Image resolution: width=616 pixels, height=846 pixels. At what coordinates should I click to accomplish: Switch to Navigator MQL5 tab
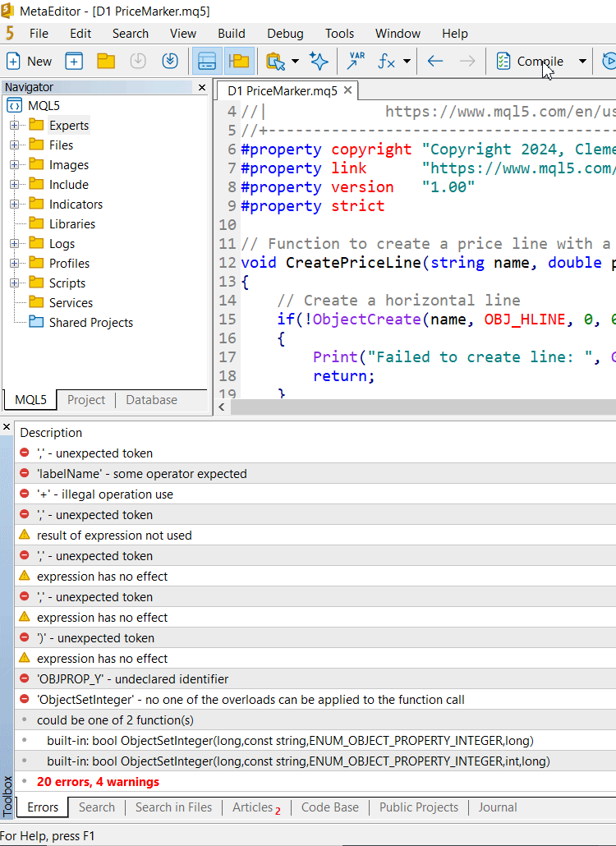point(30,400)
